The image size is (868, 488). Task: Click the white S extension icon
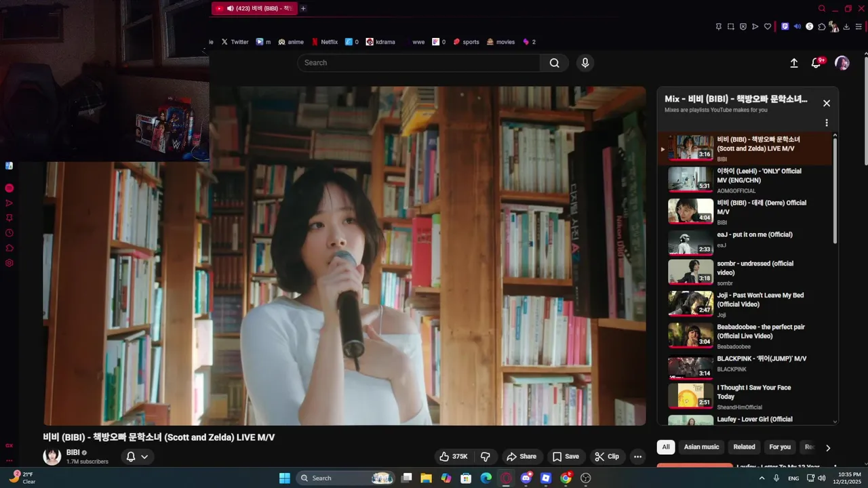coord(809,26)
